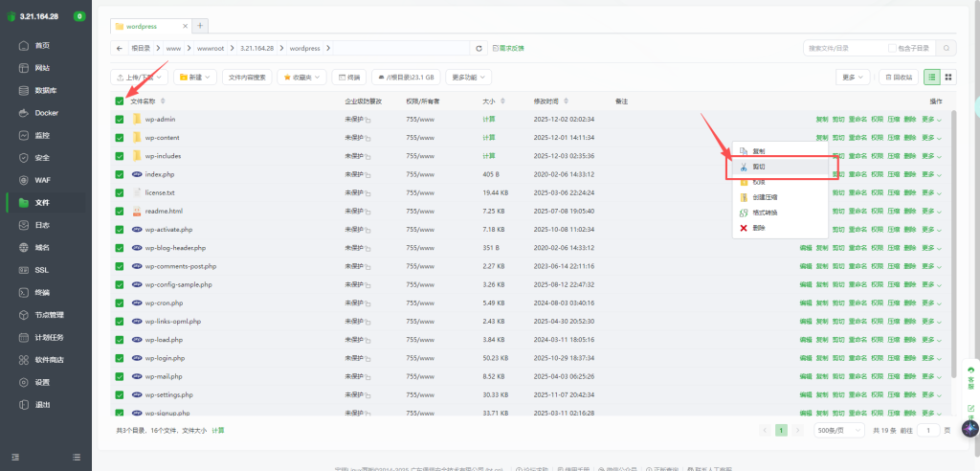Click the 需求反馈 link
The height and width of the screenshot is (471, 980).
point(508,48)
